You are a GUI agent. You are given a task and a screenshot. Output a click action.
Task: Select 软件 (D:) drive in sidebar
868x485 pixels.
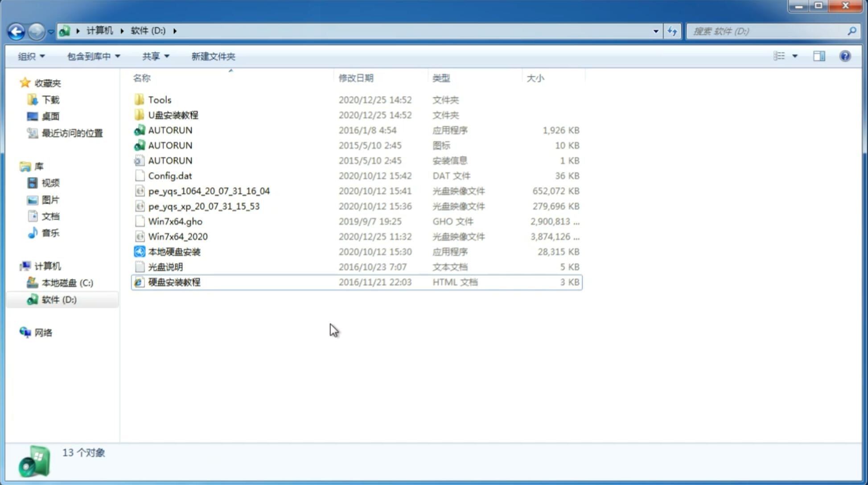[x=58, y=299]
